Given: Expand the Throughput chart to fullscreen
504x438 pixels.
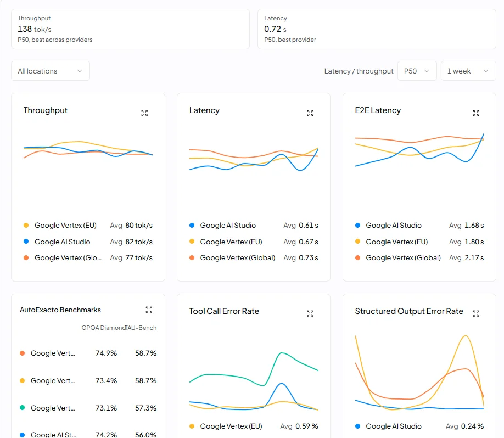Looking at the screenshot, I should [x=144, y=113].
